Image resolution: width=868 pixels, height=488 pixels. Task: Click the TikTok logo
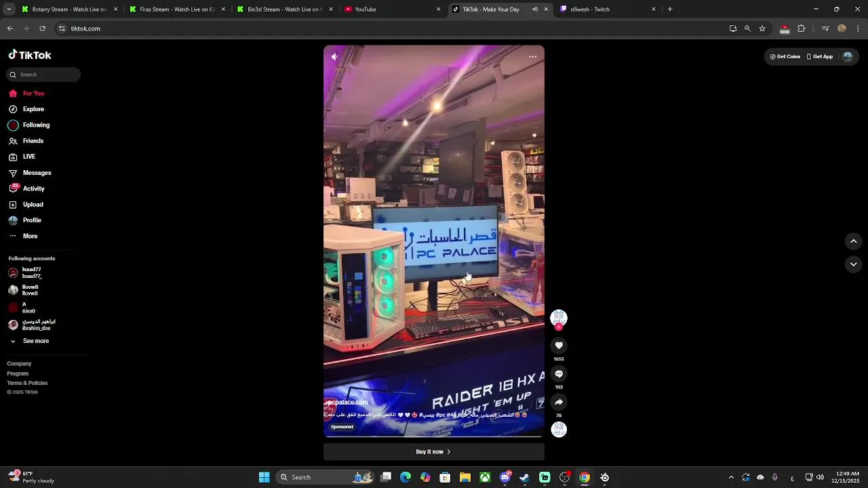point(30,55)
